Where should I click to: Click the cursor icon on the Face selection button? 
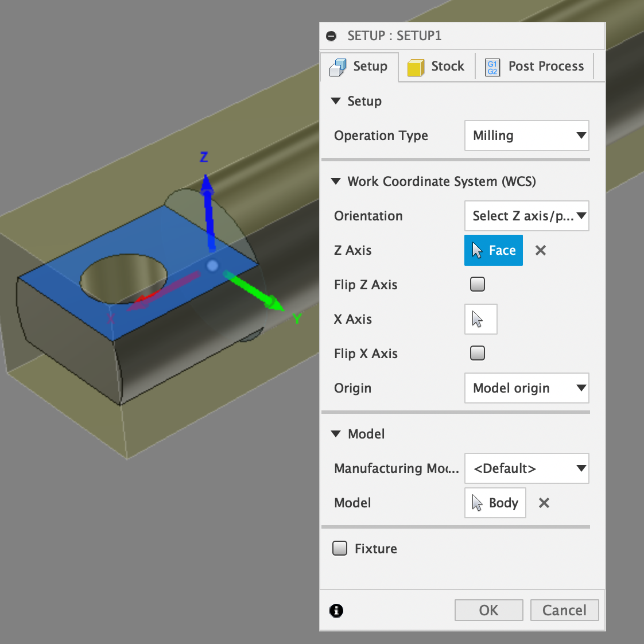[x=478, y=250]
